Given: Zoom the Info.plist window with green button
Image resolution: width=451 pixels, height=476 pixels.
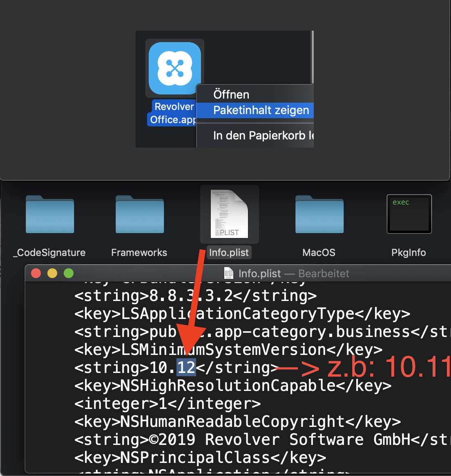Looking at the screenshot, I should [69, 273].
